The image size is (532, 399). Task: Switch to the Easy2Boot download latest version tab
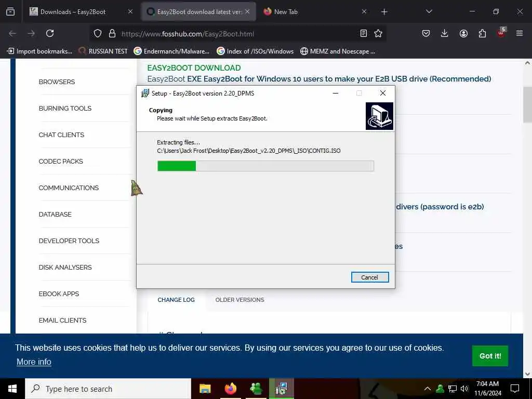click(x=199, y=11)
